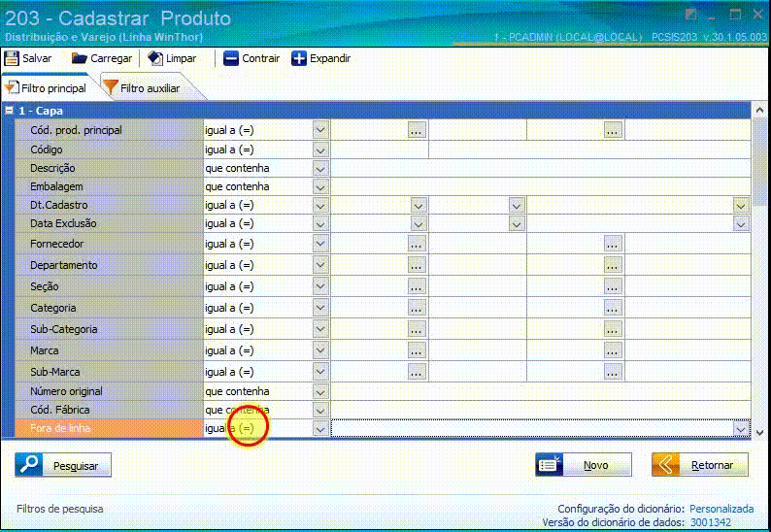Click the Pesquisar magnifier icon
771x532 pixels.
pyautogui.click(x=29, y=465)
